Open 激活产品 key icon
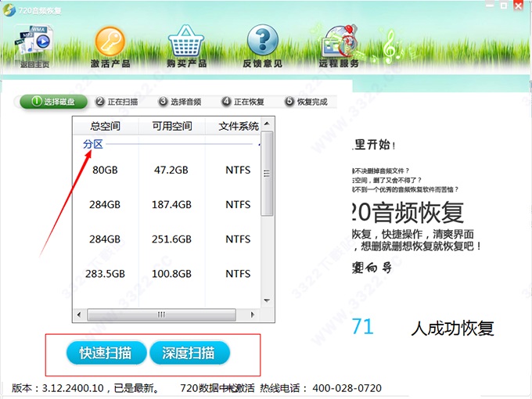Screen dimensions: 532x399 pos(110,44)
